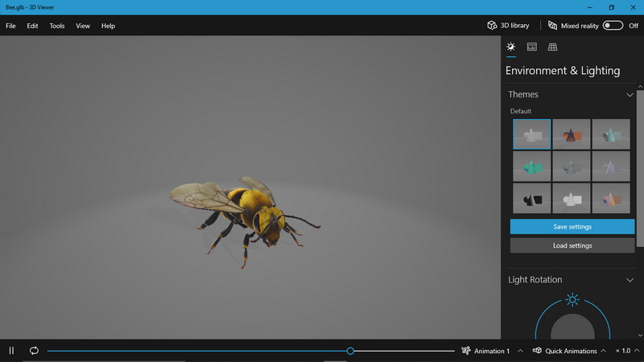Pause the animation playback
Viewport: 644px width, 362px height.
(x=11, y=351)
